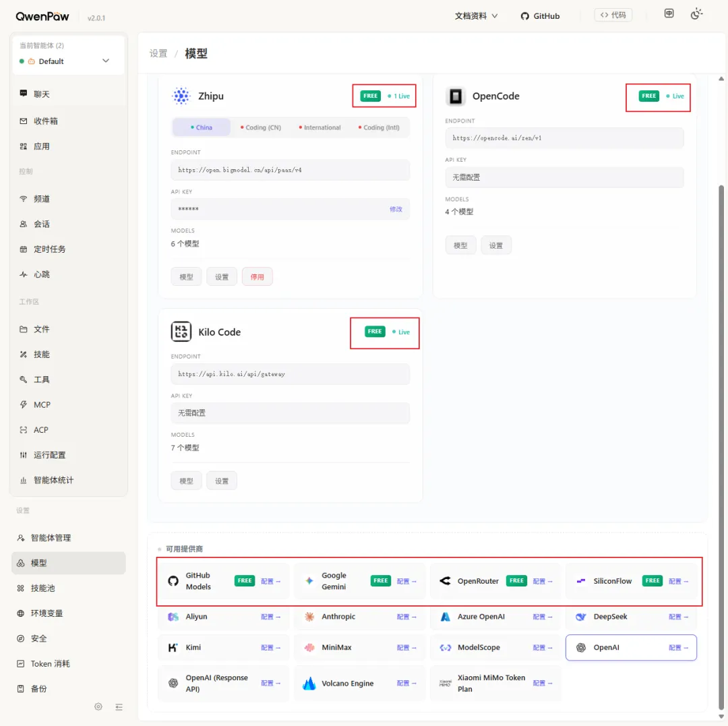This screenshot has width=728, height=726.
Task: Configure the GitHub Models provider
Action: tap(270, 581)
